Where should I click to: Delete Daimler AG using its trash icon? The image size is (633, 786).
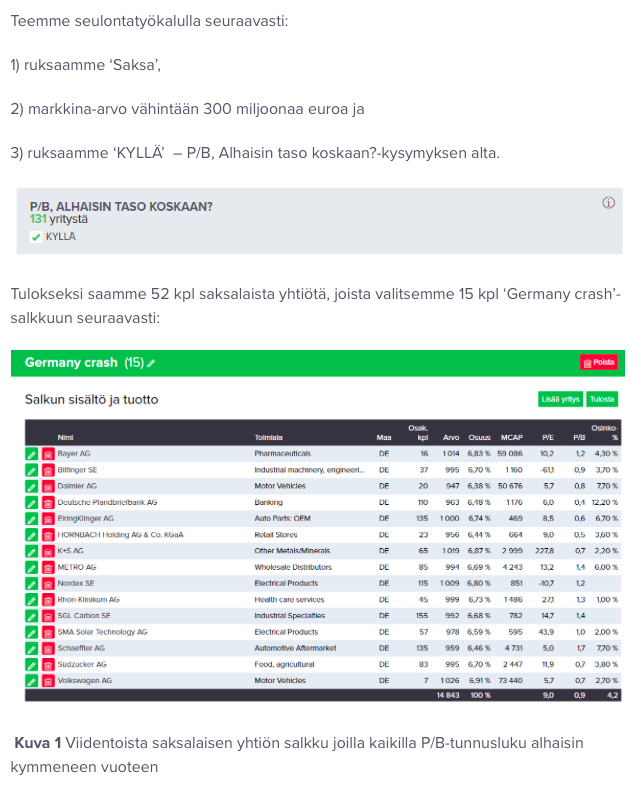coord(47,486)
